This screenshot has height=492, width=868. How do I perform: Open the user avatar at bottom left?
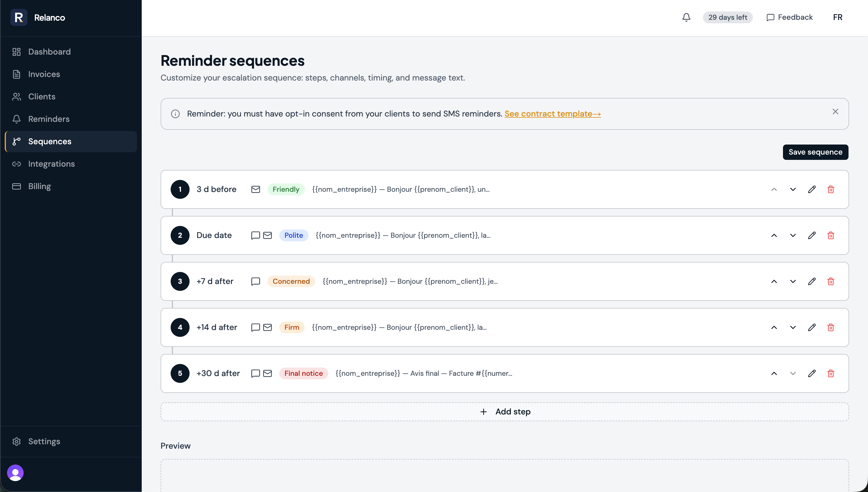pos(15,473)
